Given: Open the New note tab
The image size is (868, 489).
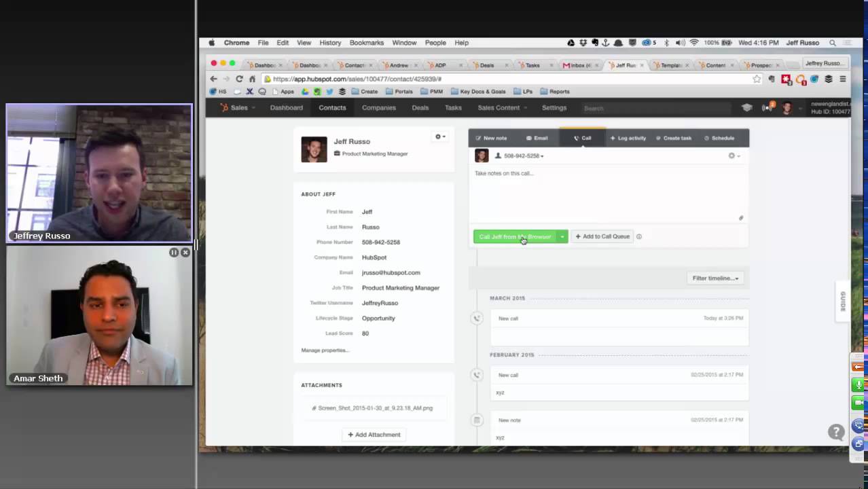Looking at the screenshot, I should (491, 138).
